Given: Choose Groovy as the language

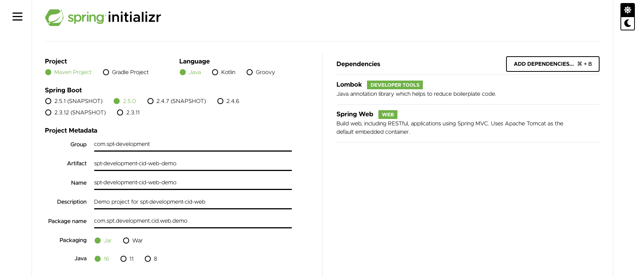Looking at the screenshot, I should [261, 72].
